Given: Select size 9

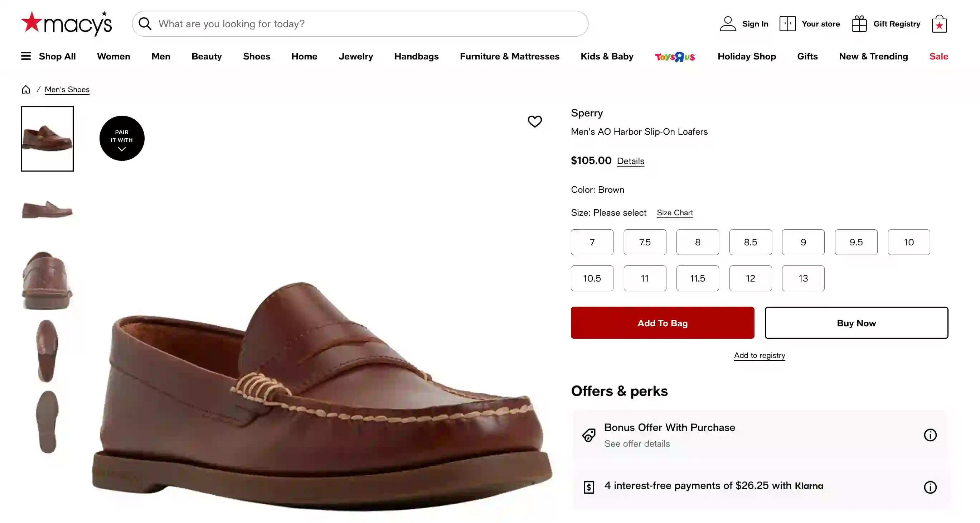Looking at the screenshot, I should [804, 242].
